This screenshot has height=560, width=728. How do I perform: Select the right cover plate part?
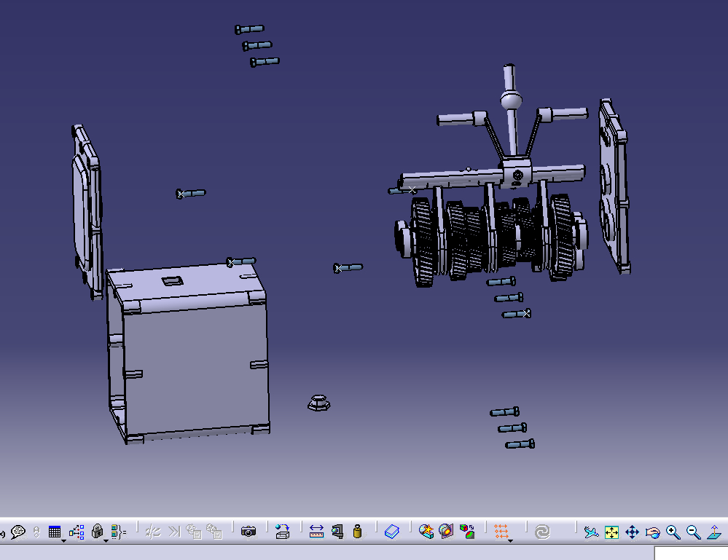[614, 186]
